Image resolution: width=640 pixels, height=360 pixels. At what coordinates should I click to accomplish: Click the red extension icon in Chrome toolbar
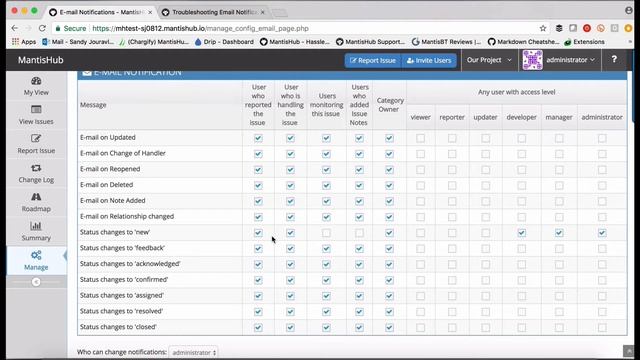tap(587, 28)
